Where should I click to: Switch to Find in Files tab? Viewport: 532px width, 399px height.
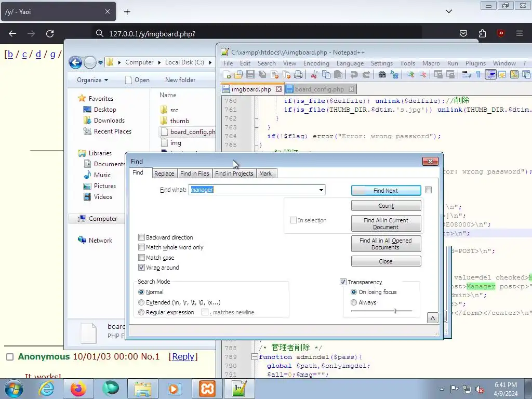194,174
